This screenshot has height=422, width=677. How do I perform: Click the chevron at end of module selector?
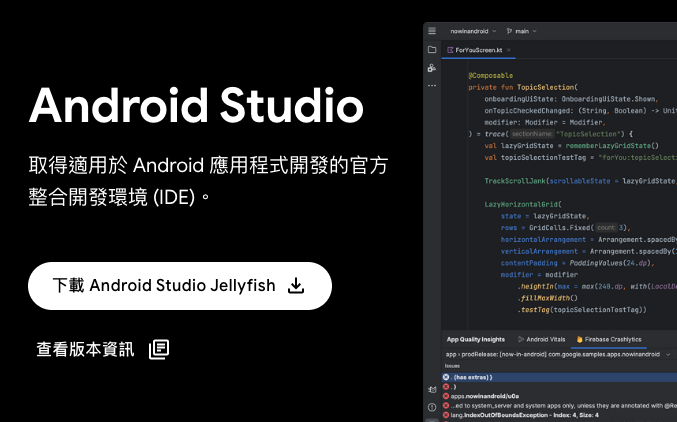668,355
